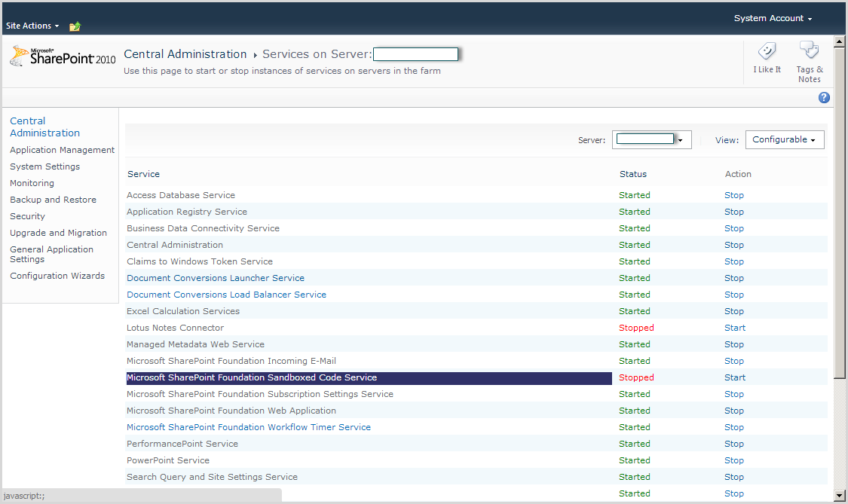Viewport: 848px width, 504px height.
Task: Open the Site Actions menu
Action: click(32, 26)
